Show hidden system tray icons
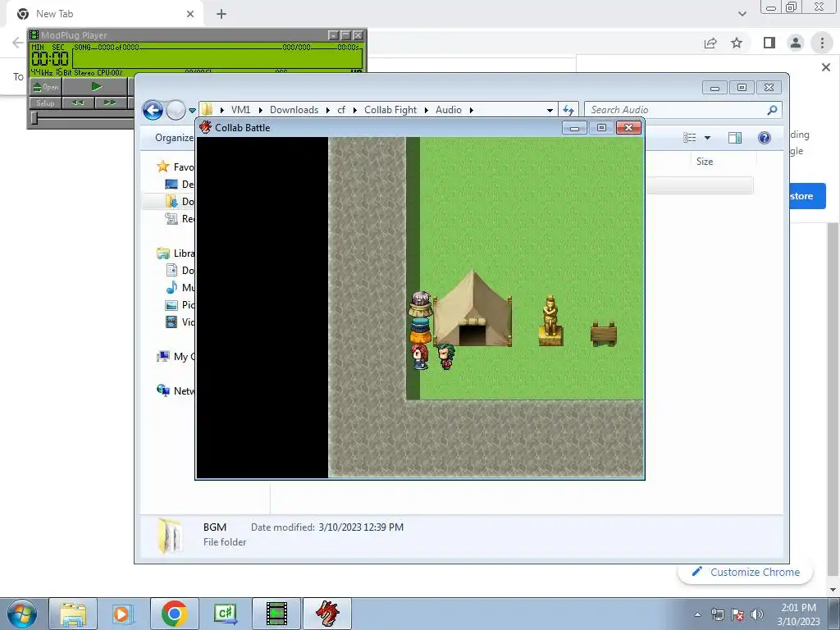Screen dimensions: 840x630 click(x=697, y=614)
